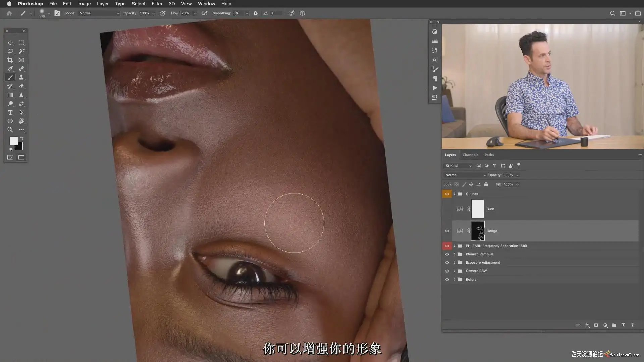This screenshot has width=644, height=362.
Task: Toggle visibility of the Before group
Action: (447, 280)
